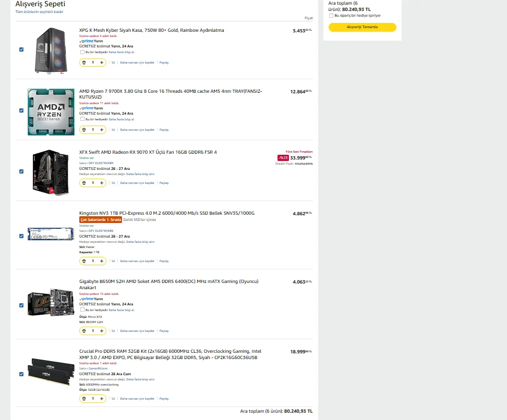Open AMD Ryzen 7 9700X product title
507x420 pixels.
click(171, 94)
